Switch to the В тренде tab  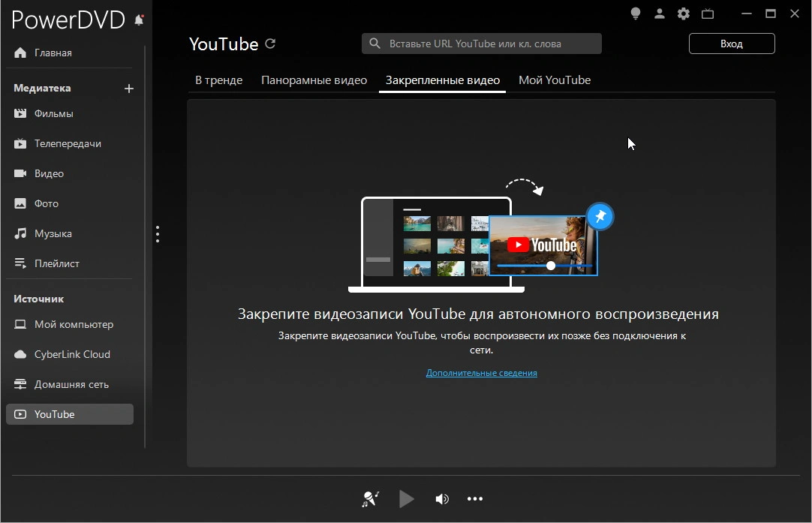tap(218, 80)
